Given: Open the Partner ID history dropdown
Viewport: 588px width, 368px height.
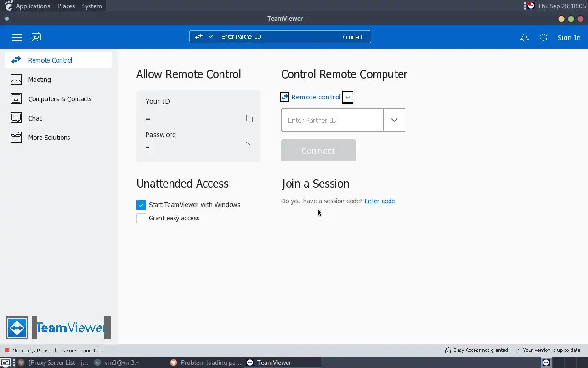Looking at the screenshot, I should [395, 120].
